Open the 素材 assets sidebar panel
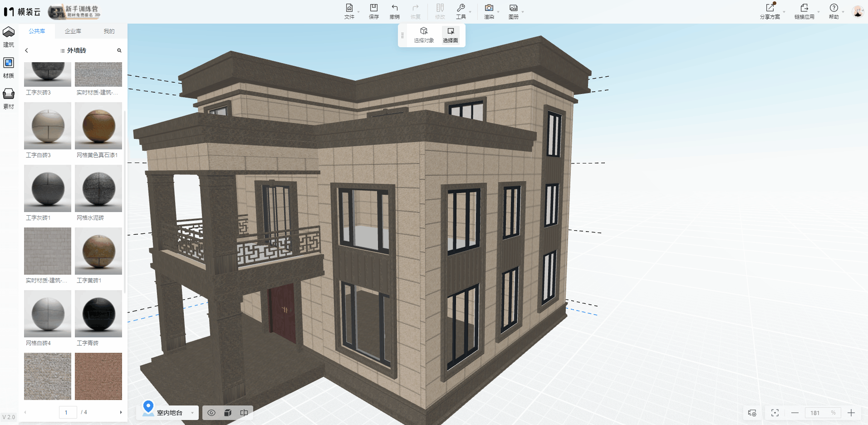The height and width of the screenshot is (425, 868). pyautogui.click(x=9, y=98)
